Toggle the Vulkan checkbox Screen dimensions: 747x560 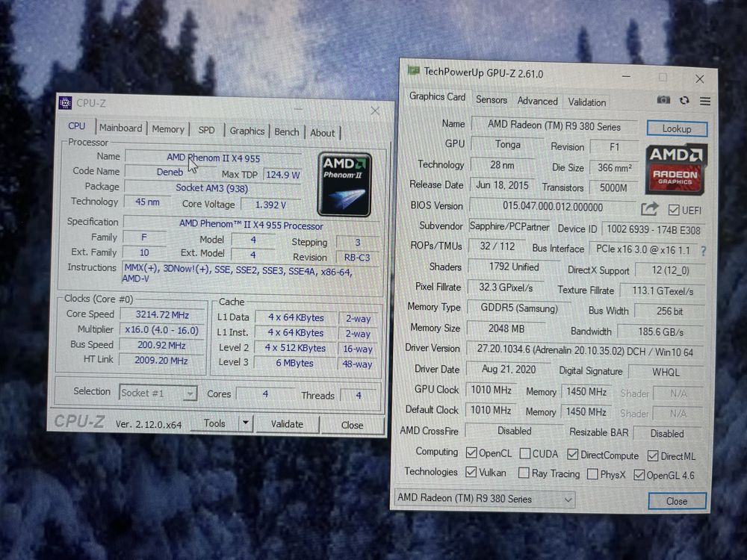(x=471, y=472)
